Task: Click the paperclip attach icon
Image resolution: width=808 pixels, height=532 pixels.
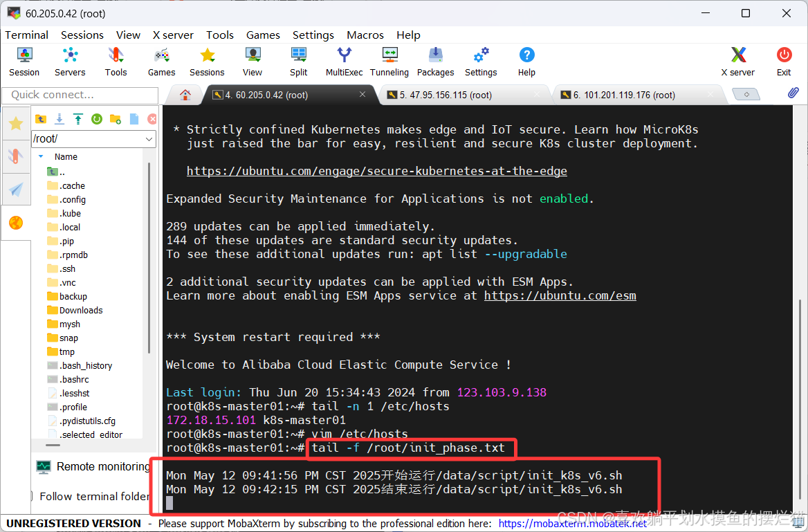Action: click(x=793, y=93)
